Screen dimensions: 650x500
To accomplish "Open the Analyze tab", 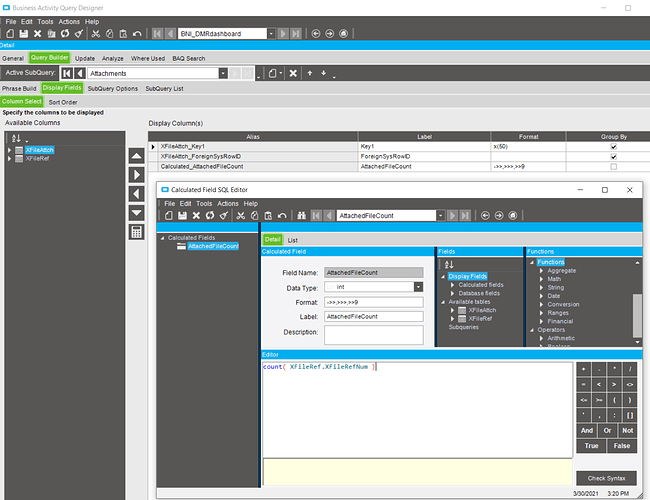I will point(112,58).
